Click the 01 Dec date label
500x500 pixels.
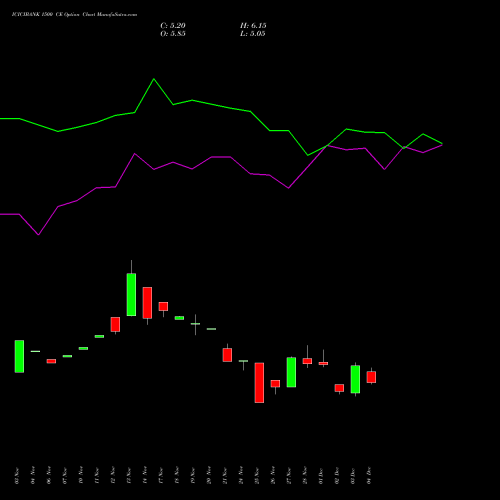(x=321, y=476)
